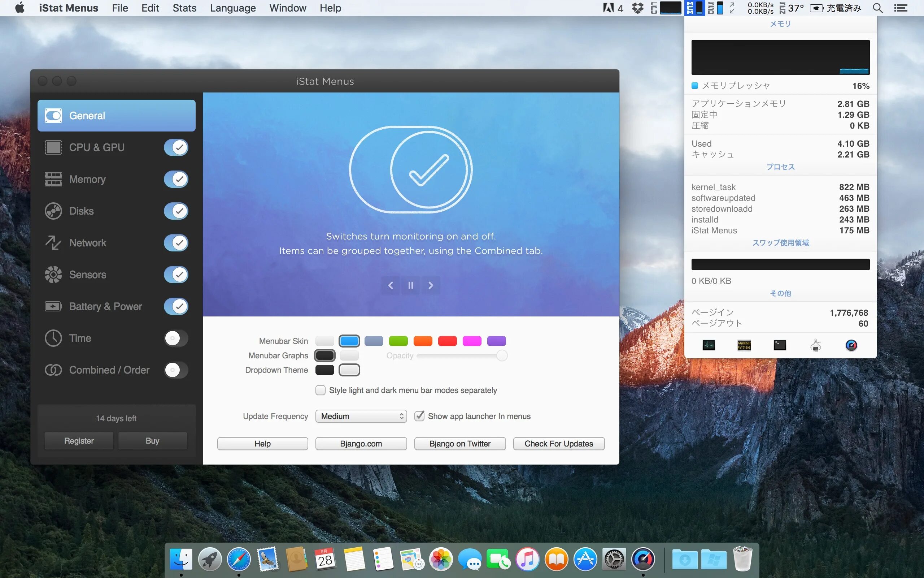
Task: Enable the Combined / Order switch
Action: 176,370
